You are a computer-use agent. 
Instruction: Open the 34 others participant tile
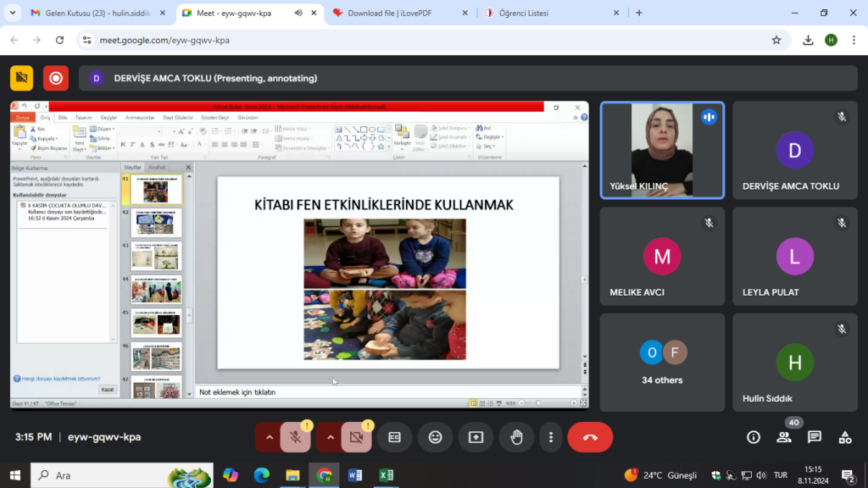point(662,363)
